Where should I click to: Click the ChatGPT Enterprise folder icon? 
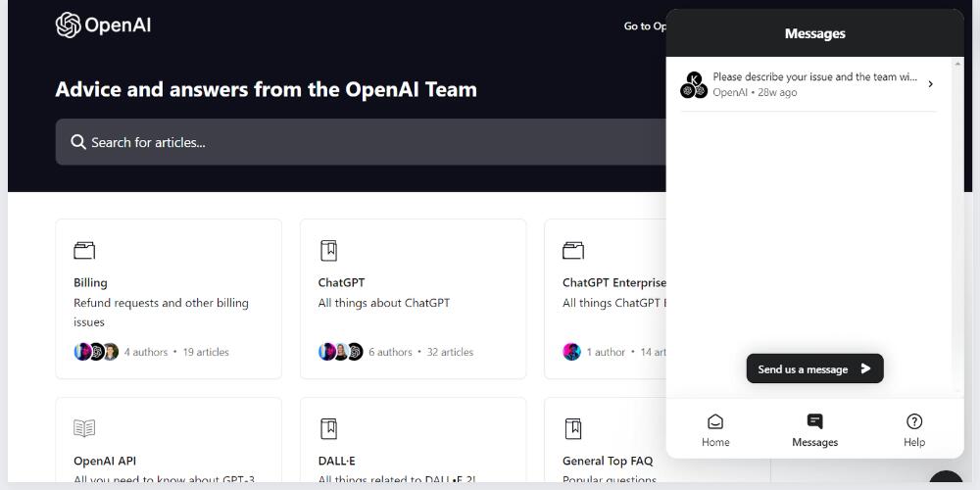[573, 251]
